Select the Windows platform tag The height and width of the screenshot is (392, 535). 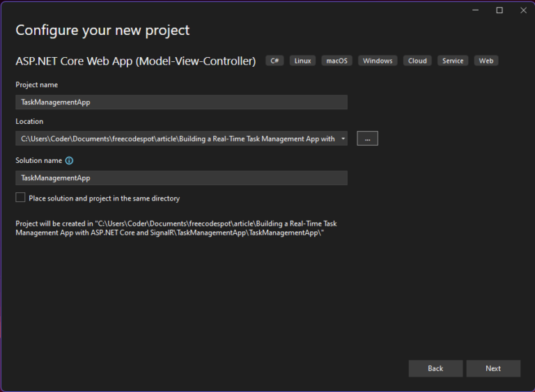pyautogui.click(x=378, y=61)
